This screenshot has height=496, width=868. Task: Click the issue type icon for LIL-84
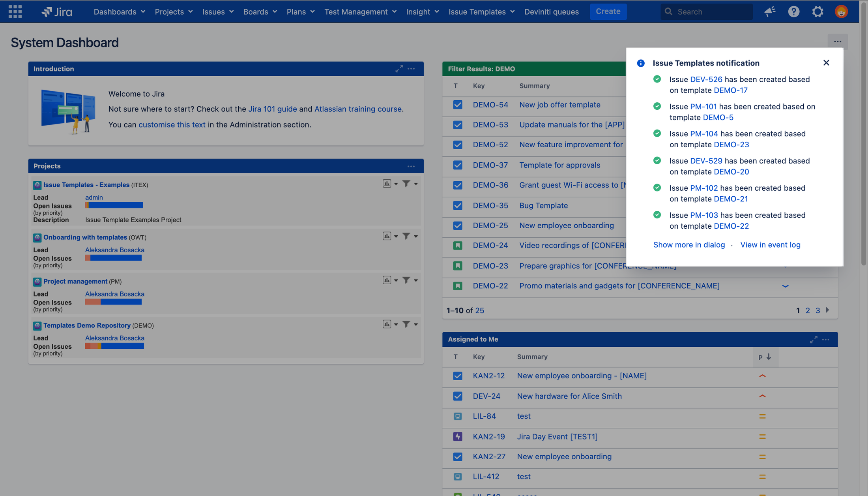(458, 416)
